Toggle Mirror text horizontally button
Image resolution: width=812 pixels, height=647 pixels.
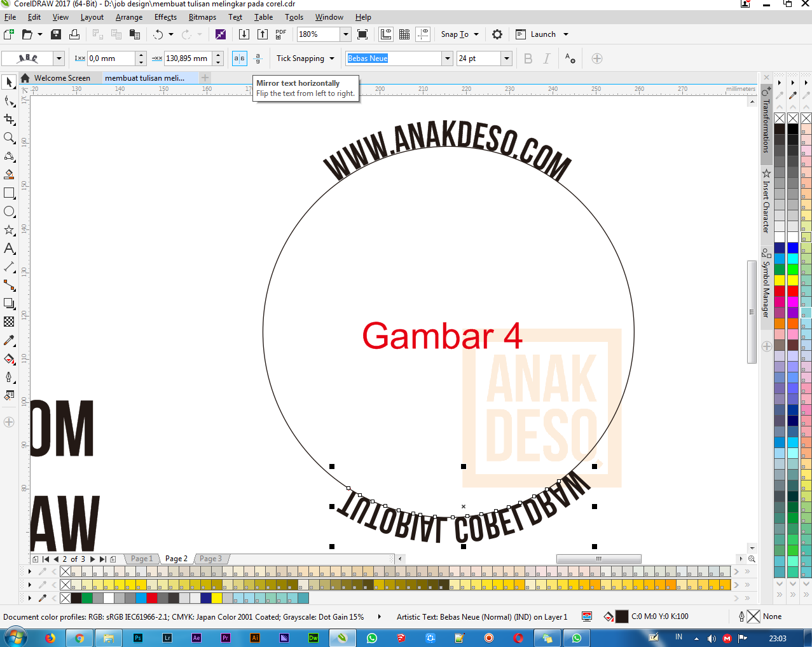click(x=239, y=58)
